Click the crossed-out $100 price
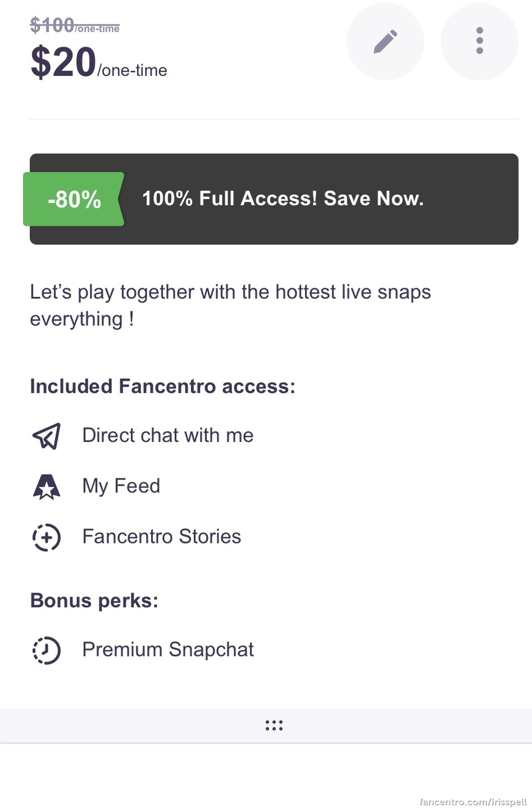The width and height of the screenshot is (532, 812). pos(75,25)
